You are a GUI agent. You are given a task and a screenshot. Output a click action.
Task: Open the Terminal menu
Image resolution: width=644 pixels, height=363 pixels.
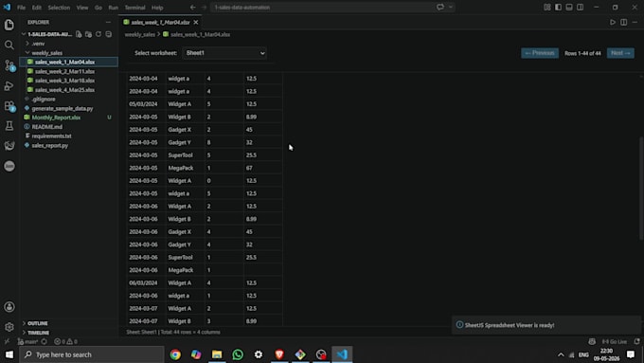coord(134,8)
